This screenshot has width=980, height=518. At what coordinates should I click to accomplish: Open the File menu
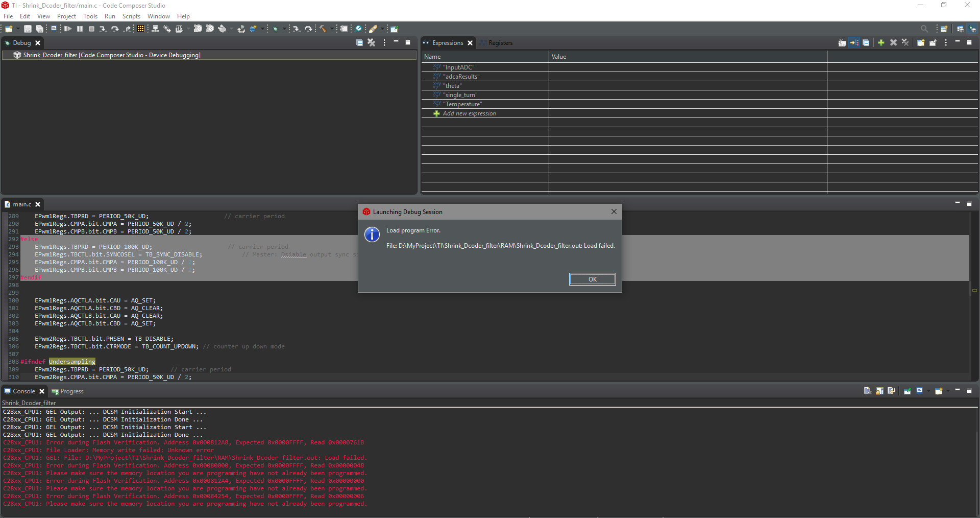(8, 16)
